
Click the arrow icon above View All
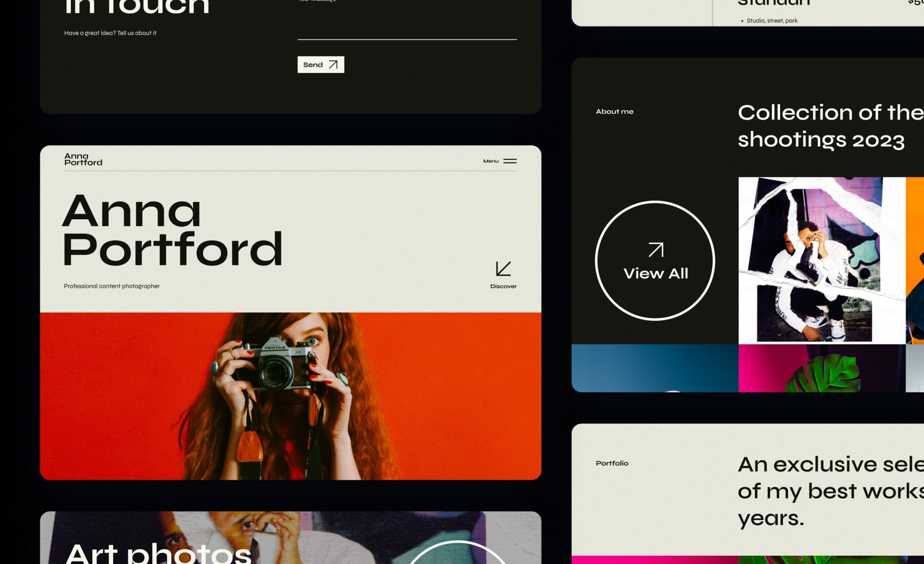point(655,250)
